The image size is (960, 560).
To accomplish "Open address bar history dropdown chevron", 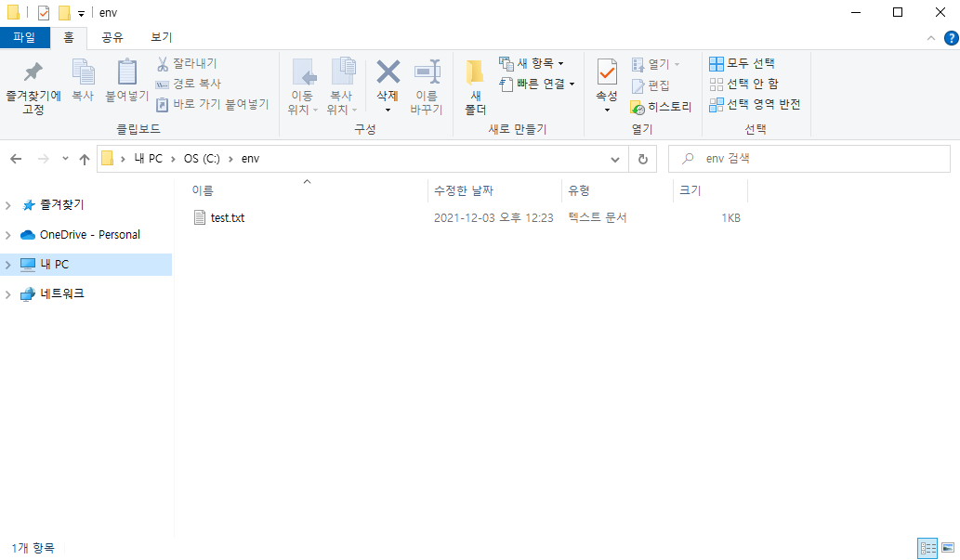I will pyautogui.click(x=614, y=159).
